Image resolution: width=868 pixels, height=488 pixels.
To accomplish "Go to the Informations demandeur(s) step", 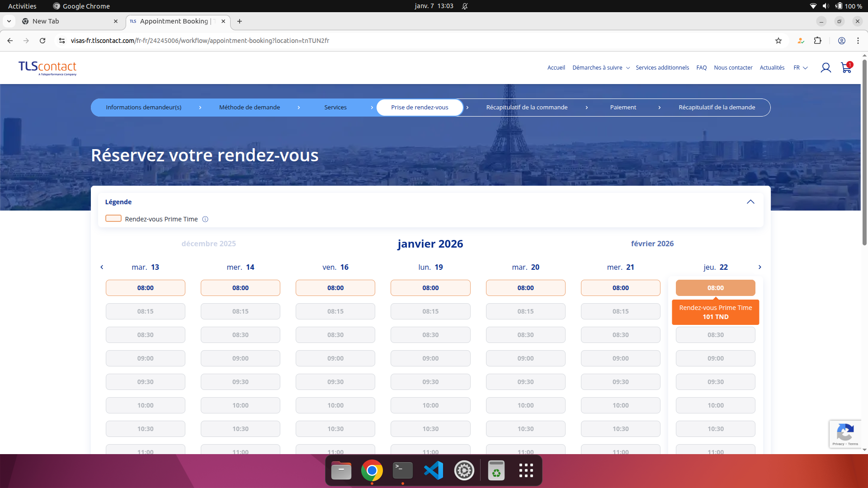I will [x=144, y=108].
